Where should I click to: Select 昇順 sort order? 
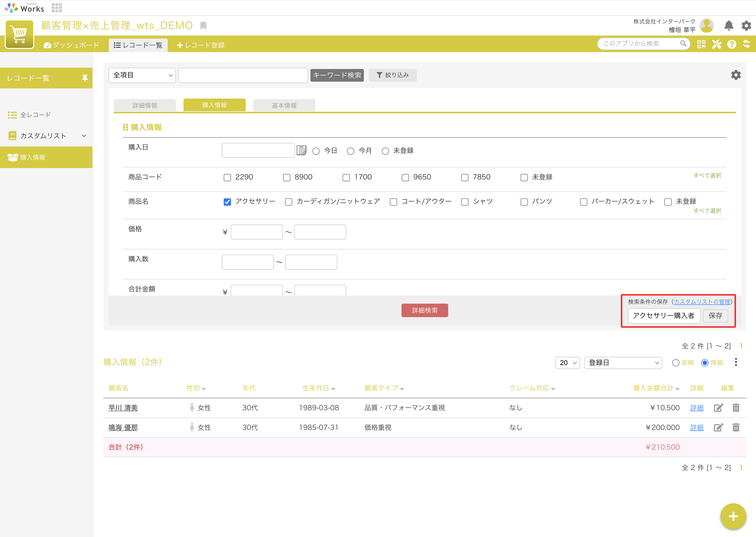[676, 363]
